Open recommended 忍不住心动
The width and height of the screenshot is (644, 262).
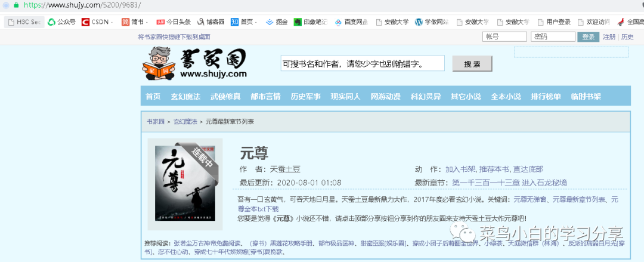[x=172, y=251]
